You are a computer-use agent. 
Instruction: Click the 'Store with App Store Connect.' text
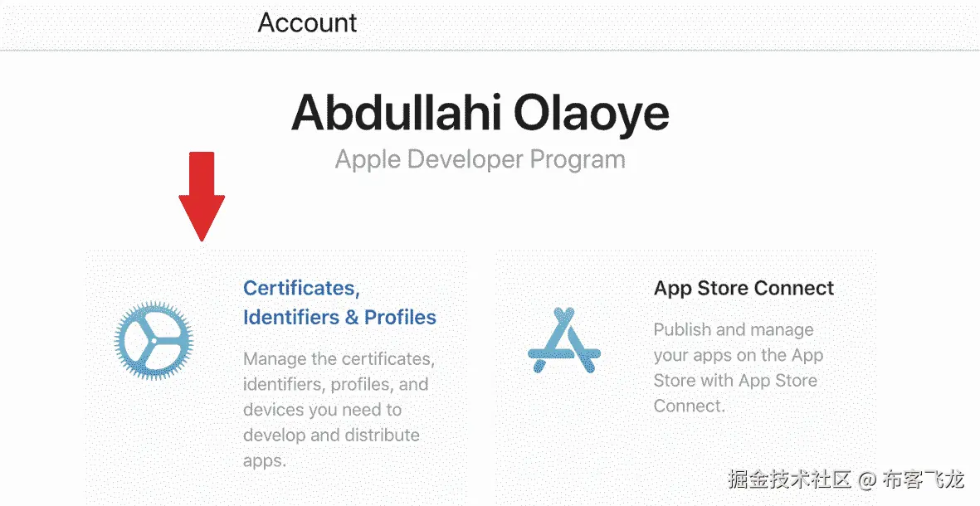[x=735, y=381]
